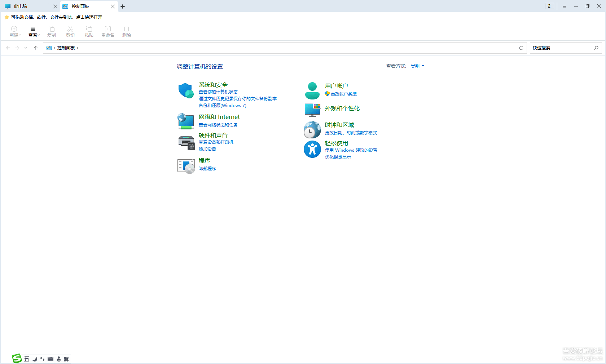Open 备份和还原(Windows 7) link
Screen dimensions: 606x364
tap(223, 106)
